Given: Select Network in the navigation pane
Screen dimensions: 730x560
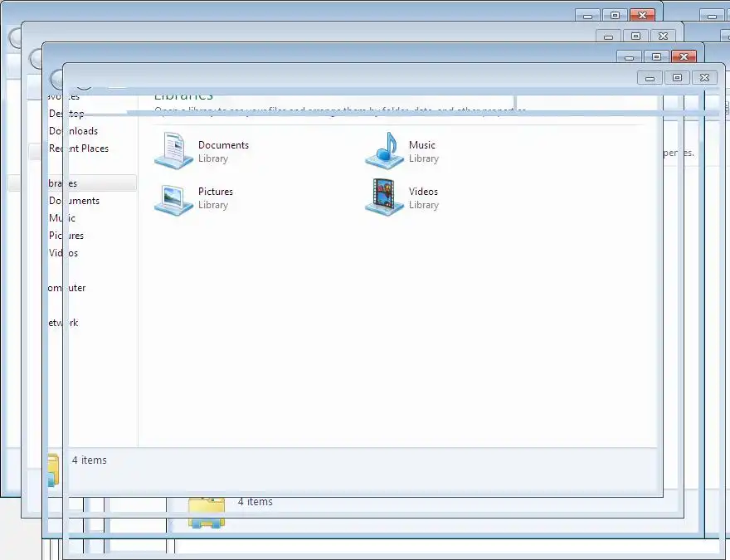Looking at the screenshot, I should coord(63,323).
